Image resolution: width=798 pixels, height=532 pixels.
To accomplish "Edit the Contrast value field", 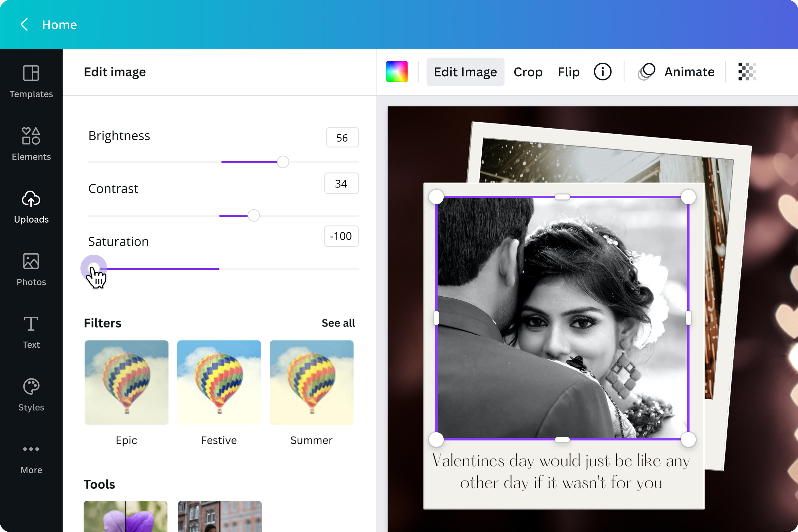I will [341, 184].
